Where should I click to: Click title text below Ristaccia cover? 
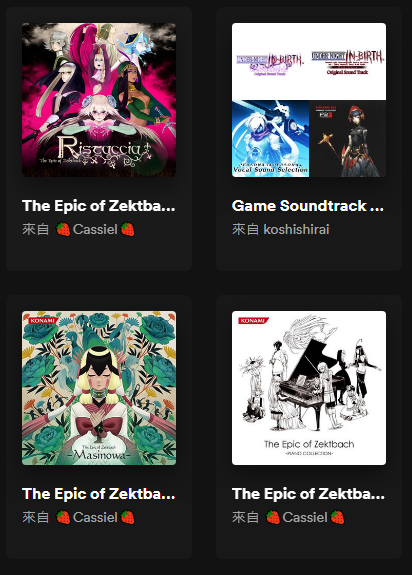click(x=99, y=206)
